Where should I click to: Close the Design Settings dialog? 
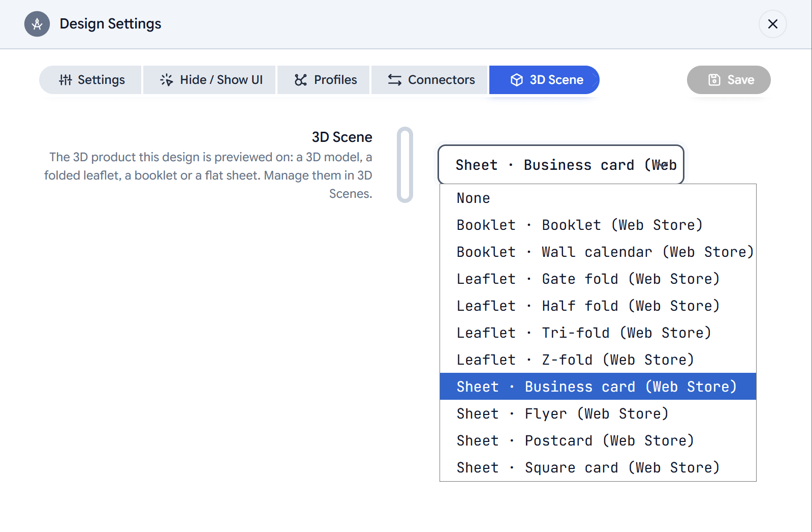pos(772,24)
